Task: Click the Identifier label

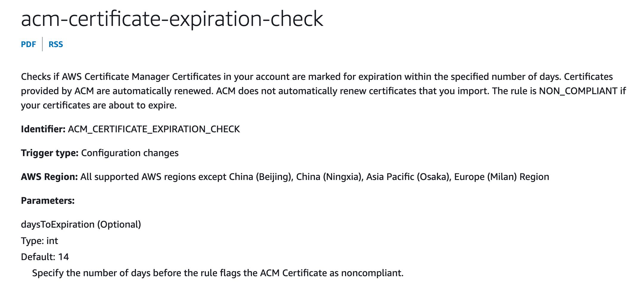Action: pos(43,129)
